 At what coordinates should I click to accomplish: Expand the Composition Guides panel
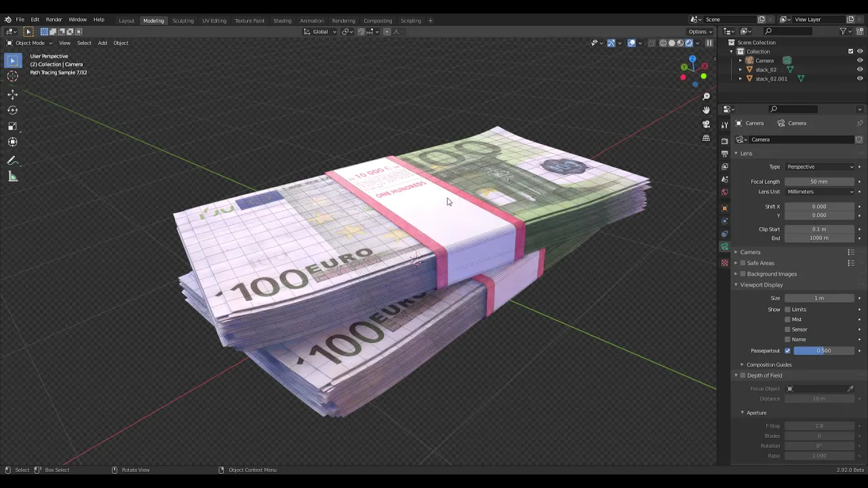click(x=742, y=365)
